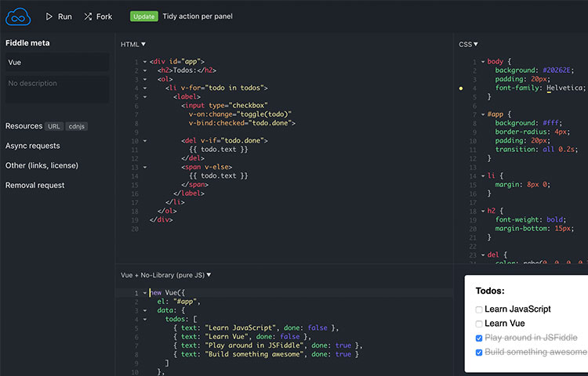Open Vue + No-Library framework dropdown
Image resolution: width=588 pixels, height=376 pixels.
click(x=166, y=275)
